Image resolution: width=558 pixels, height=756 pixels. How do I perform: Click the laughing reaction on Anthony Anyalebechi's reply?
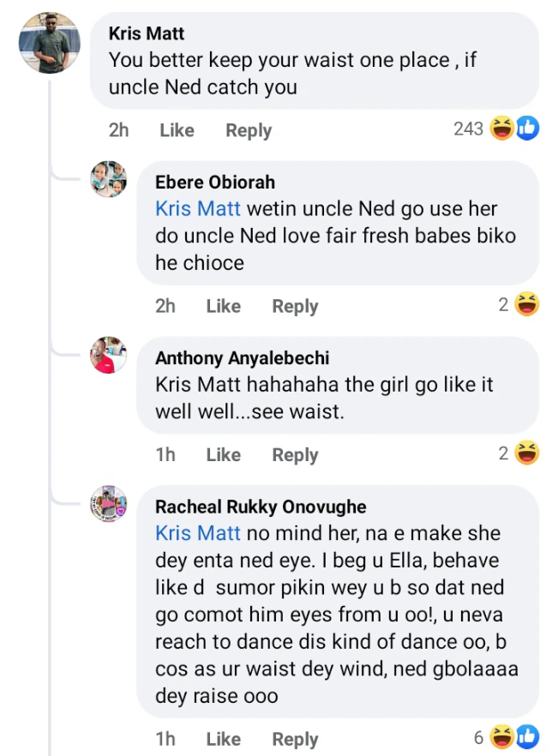pos(527,453)
